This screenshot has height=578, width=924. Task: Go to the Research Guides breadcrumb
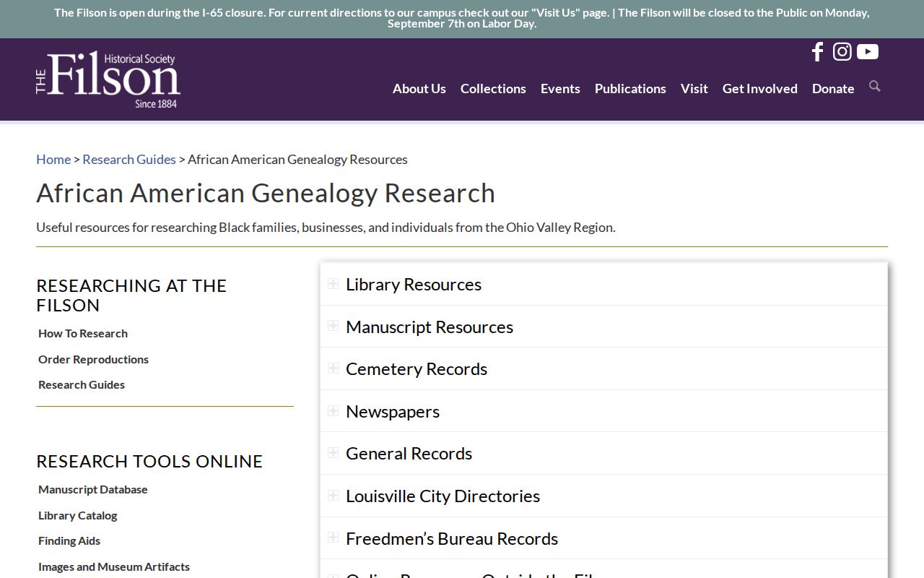pos(129,159)
